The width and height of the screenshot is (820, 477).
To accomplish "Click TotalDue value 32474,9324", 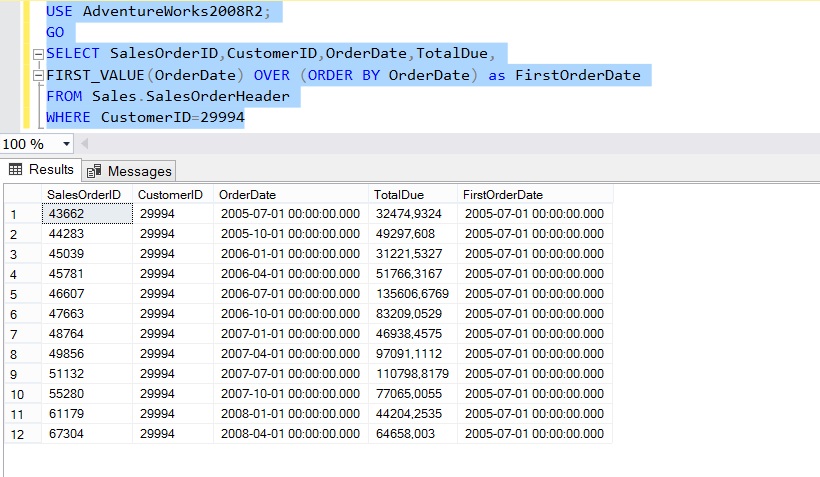I will click(x=413, y=214).
